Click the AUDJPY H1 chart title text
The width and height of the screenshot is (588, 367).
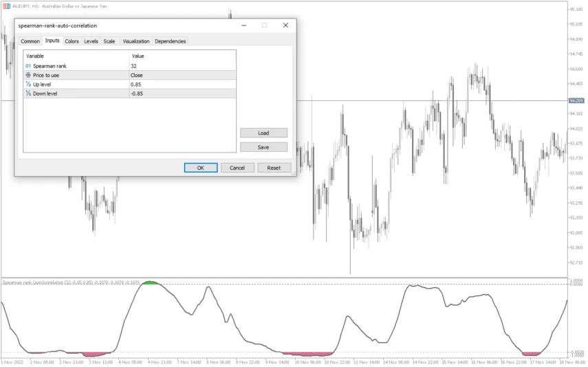(60, 6)
